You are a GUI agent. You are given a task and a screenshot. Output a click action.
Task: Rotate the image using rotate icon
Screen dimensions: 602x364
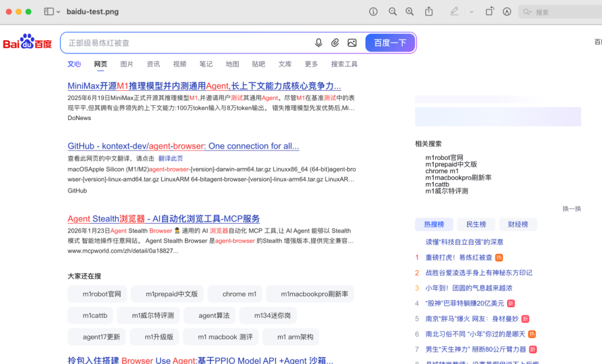point(489,12)
